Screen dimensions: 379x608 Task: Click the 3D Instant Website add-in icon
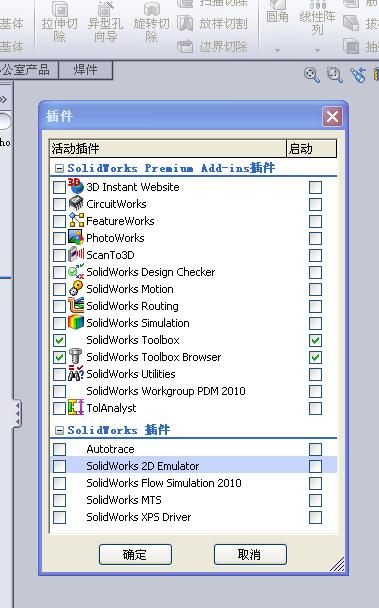coord(76,187)
